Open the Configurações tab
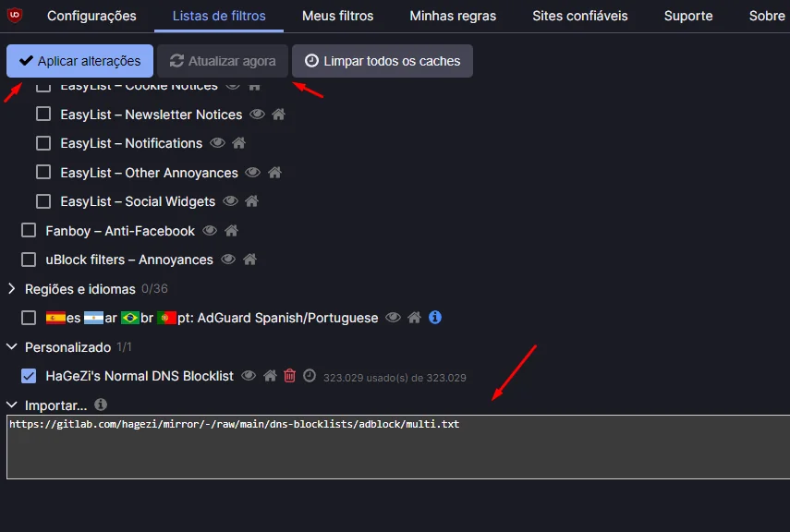This screenshot has width=790, height=532. [91, 16]
